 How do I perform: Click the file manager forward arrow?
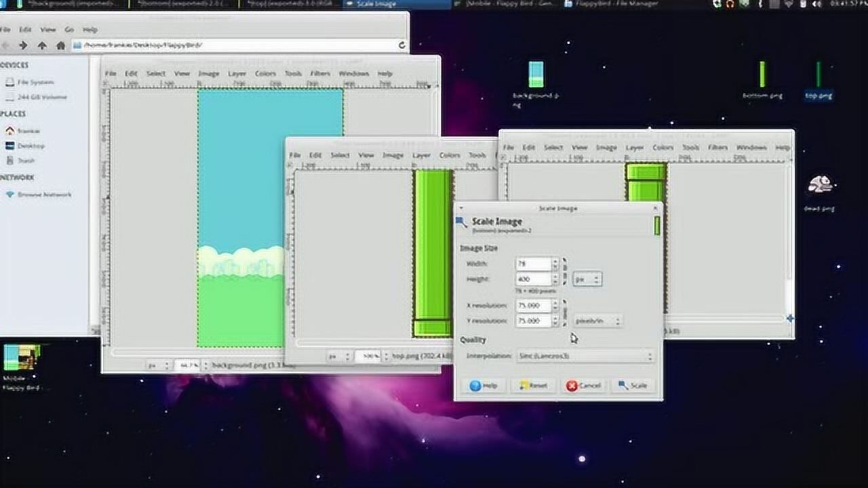23,45
